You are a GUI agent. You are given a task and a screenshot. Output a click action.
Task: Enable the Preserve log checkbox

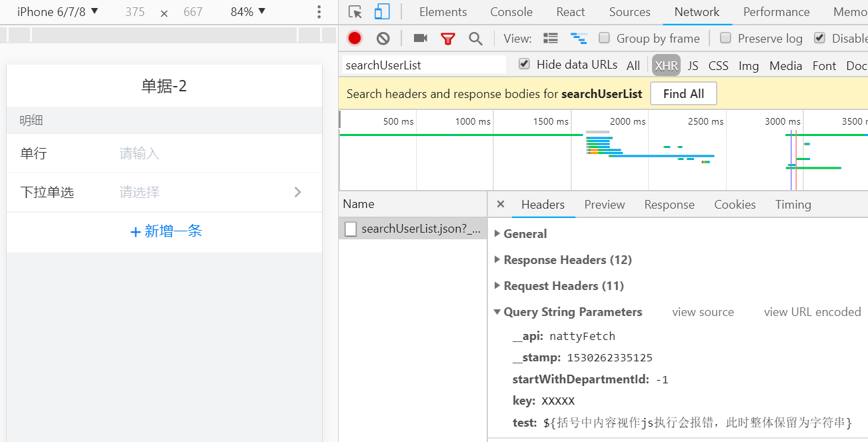(x=726, y=38)
